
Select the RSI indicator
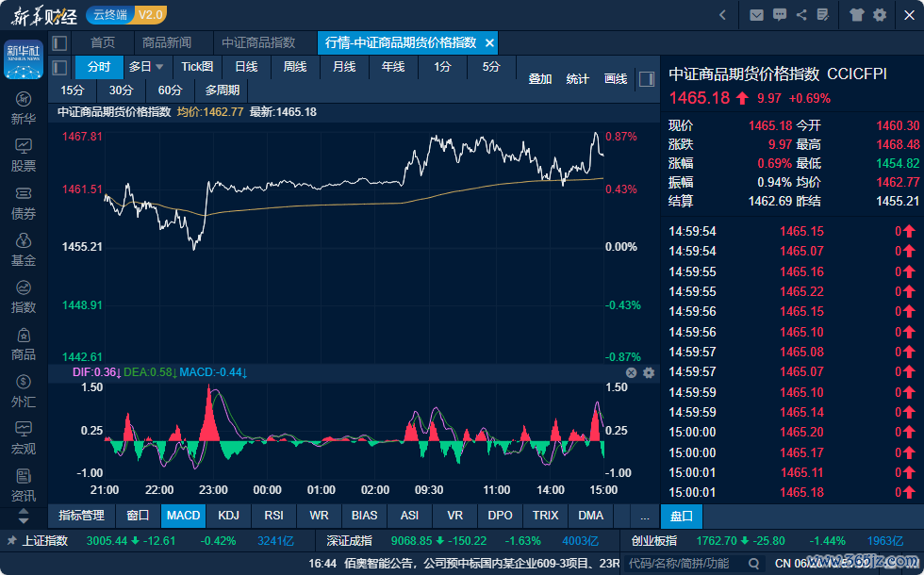coord(274,516)
